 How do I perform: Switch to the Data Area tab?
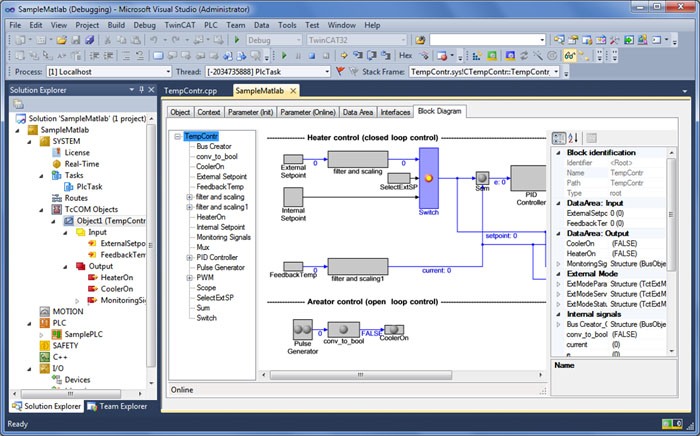point(358,112)
